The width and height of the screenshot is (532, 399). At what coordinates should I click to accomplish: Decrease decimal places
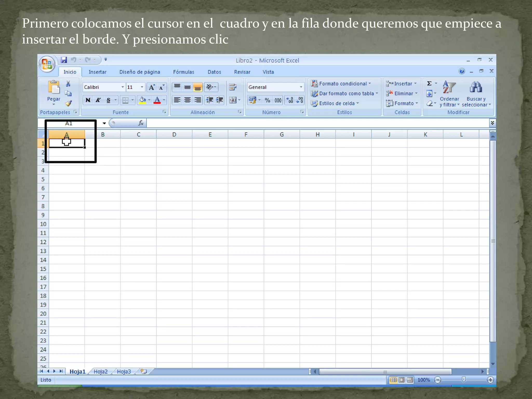[300, 100]
